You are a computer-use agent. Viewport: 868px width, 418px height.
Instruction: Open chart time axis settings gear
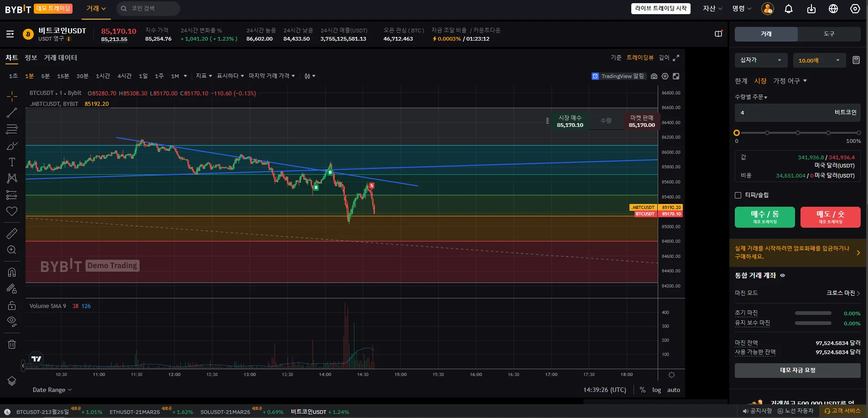pos(671,375)
